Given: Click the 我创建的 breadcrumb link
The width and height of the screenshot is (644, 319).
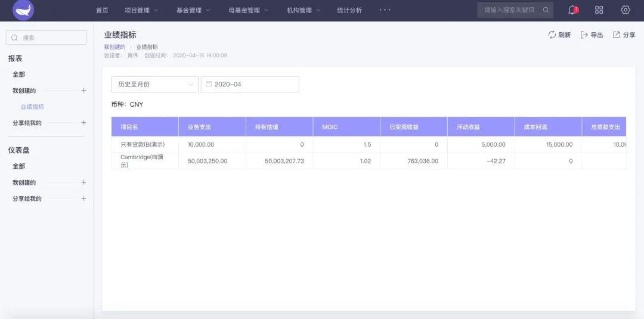Looking at the screenshot, I should [x=114, y=47].
